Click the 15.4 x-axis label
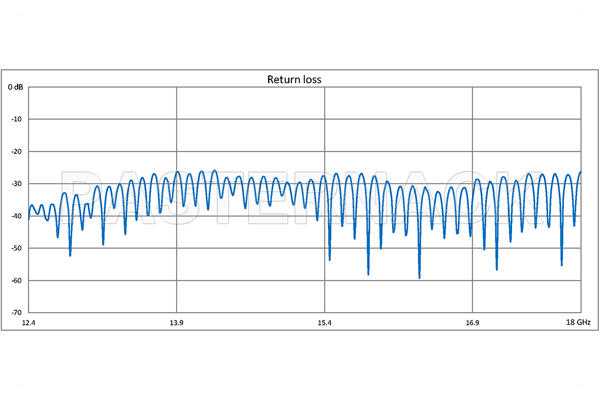 point(324,324)
